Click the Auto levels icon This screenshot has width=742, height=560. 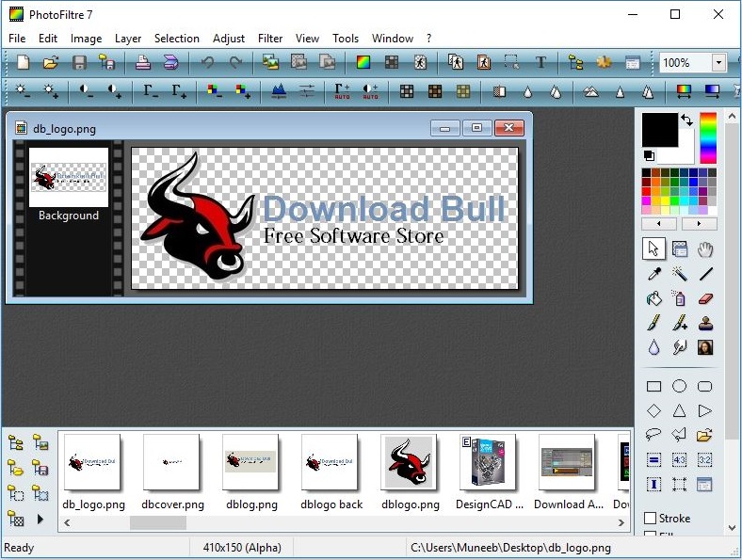342,90
